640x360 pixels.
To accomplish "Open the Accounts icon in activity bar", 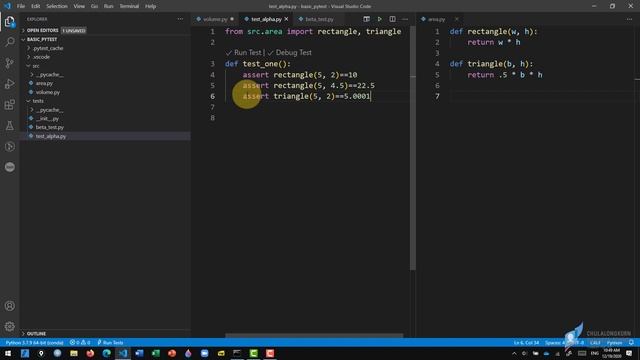I will 9,306.
